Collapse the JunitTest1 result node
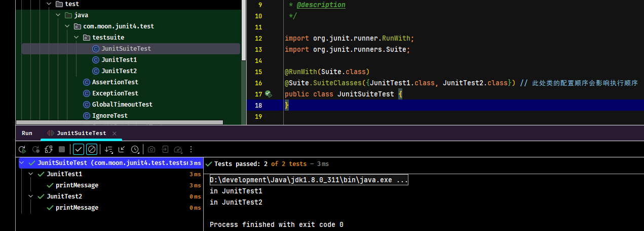Image resolution: width=644 pixels, height=231 pixels. click(31, 174)
